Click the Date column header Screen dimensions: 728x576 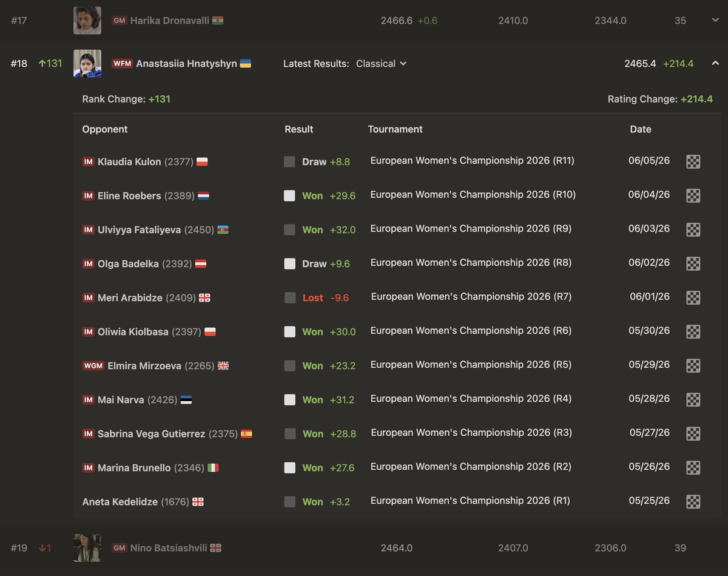(641, 129)
